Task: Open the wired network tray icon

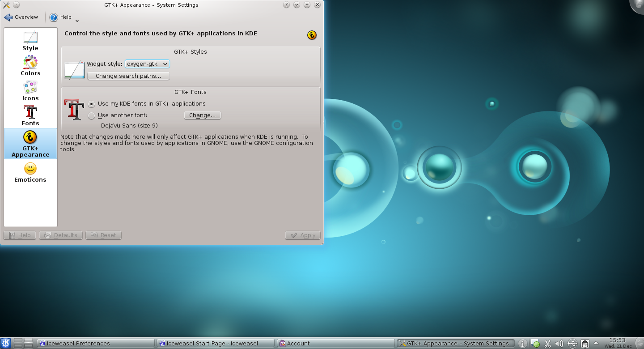Action: coord(585,344)
